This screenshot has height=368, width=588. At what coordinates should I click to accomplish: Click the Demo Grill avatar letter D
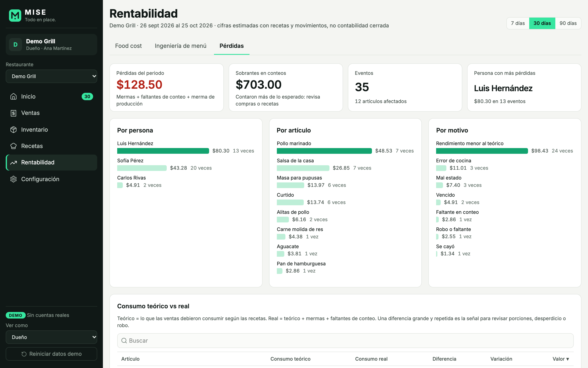16,45
